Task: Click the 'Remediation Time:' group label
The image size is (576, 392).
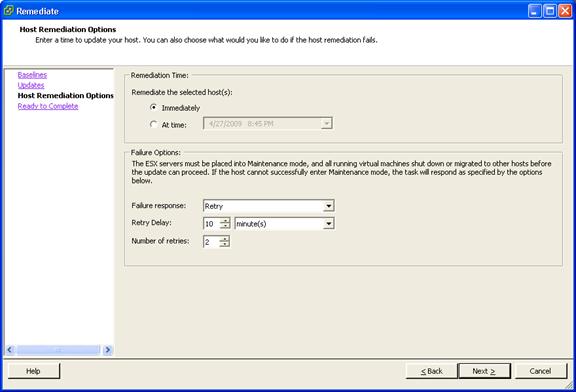Action: tap(159, 75)
